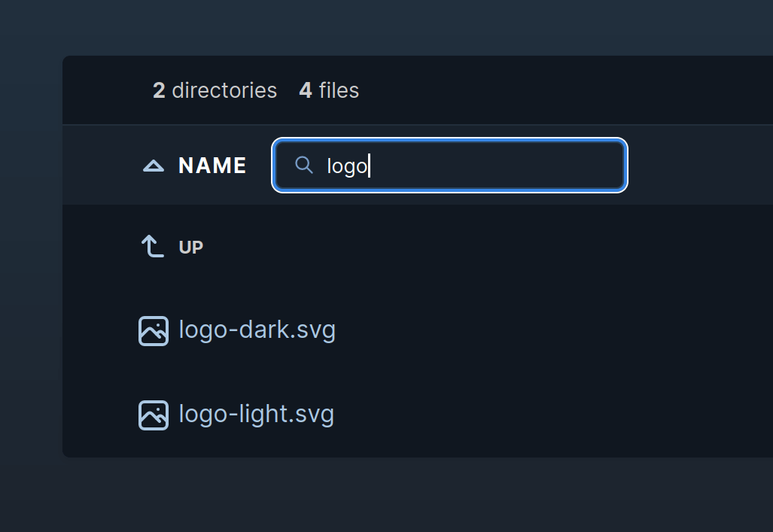The height and width of the screenshot is (532, 773).
Task: Click the bold number 4 in summary
Action: 306,90
